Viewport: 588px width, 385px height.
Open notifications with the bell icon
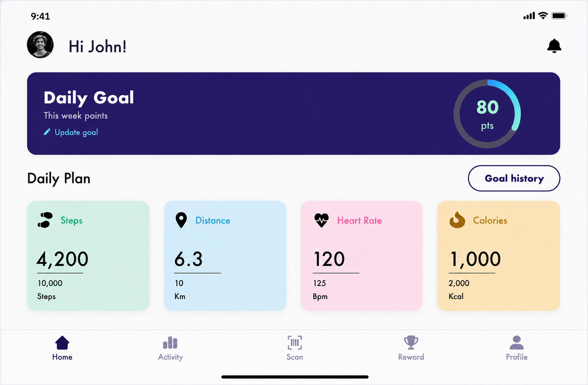coord(554,46)
